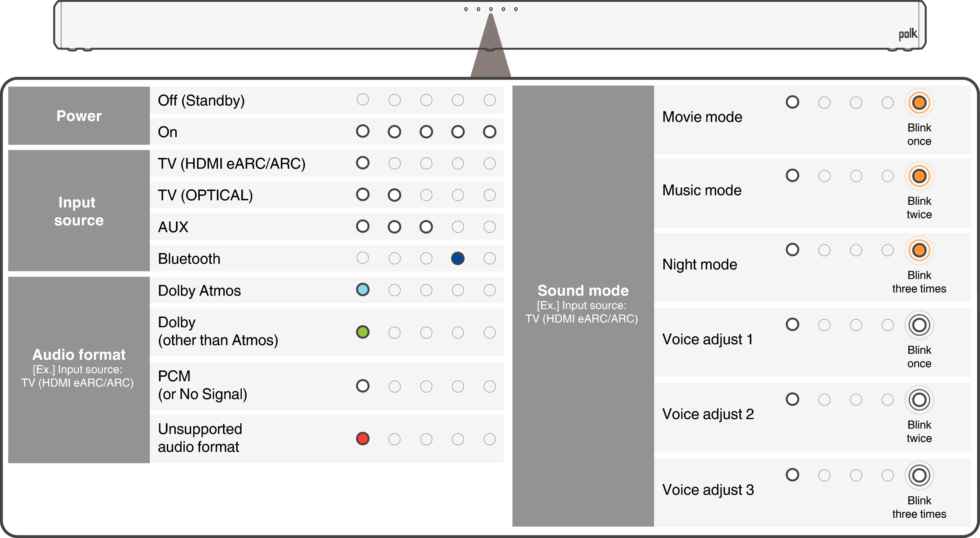Click the red Unsupported audio format LED

pos(363,439)
